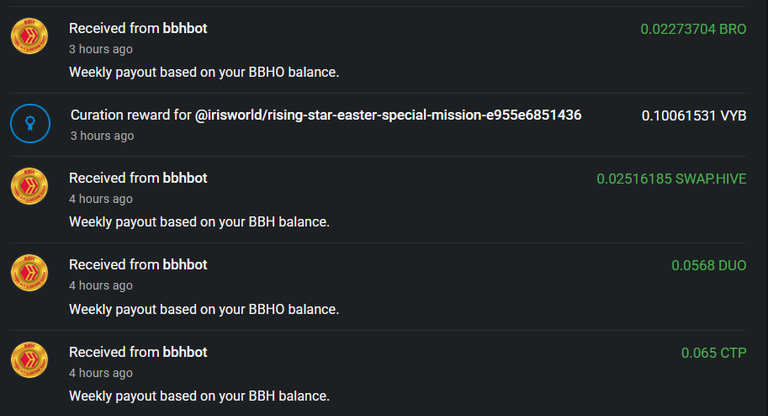Click the curation reward '3 hours ago' timestamp
Viewport: 768px width, 416px height.
click(102, 136)
